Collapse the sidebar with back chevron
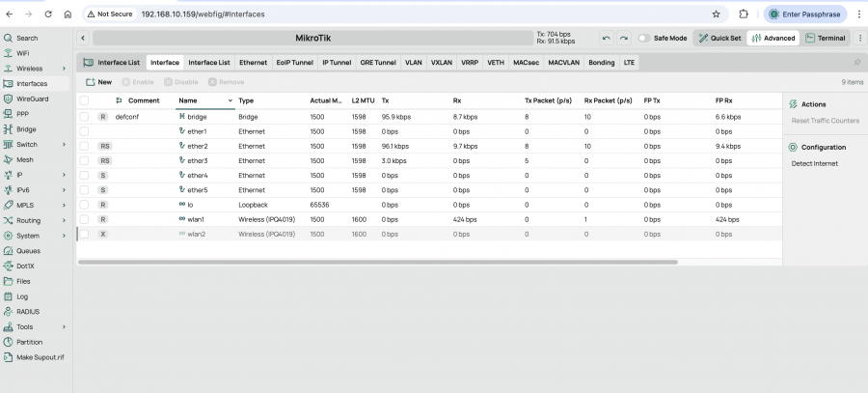This screenshot has width=868, height=393. [x=83, y=38]
